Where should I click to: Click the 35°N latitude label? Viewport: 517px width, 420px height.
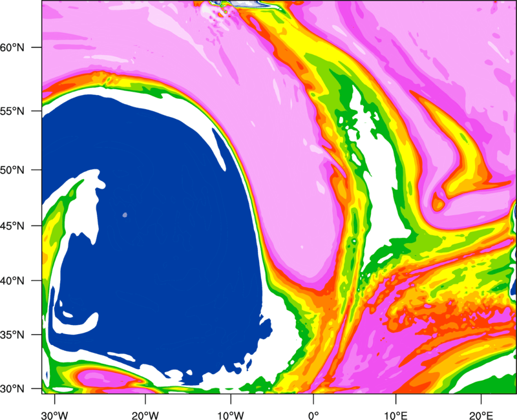coord(12,335)
